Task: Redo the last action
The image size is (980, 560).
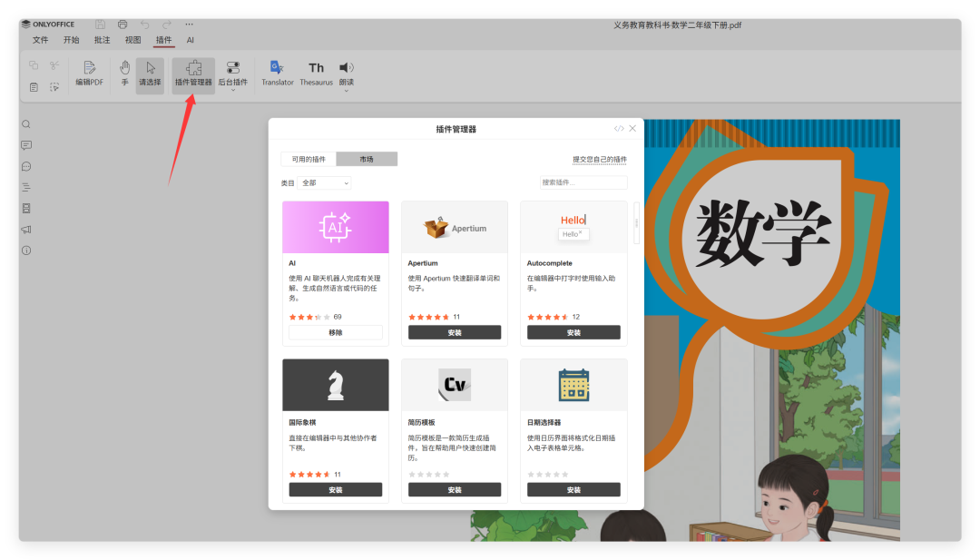Action: (x=167, y=25)
